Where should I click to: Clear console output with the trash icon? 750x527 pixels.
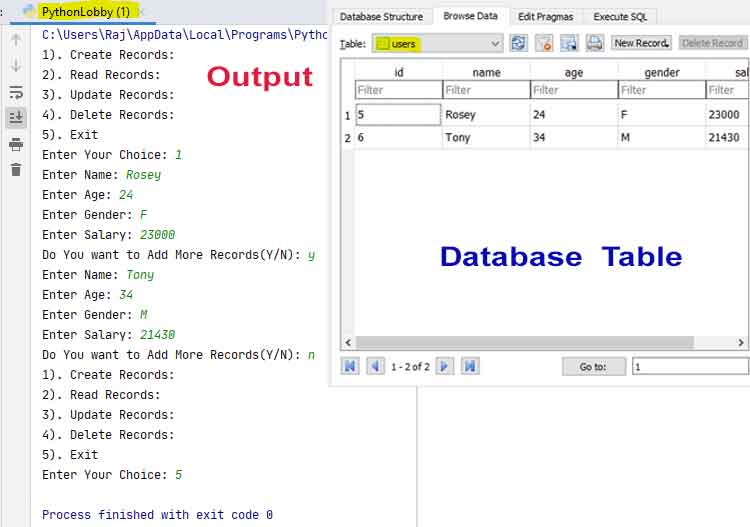click(16, 169)
